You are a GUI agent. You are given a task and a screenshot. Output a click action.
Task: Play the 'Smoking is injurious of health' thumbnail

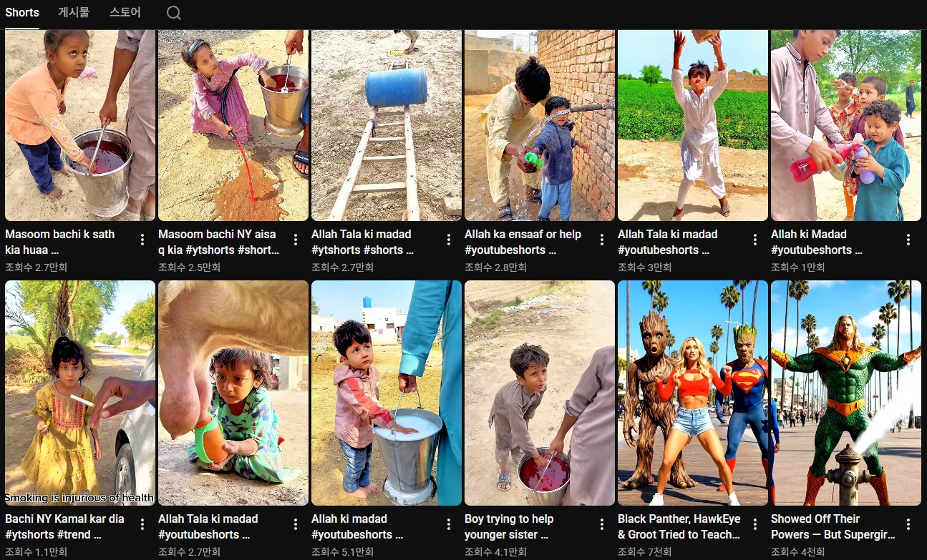[x=80, y=393]
